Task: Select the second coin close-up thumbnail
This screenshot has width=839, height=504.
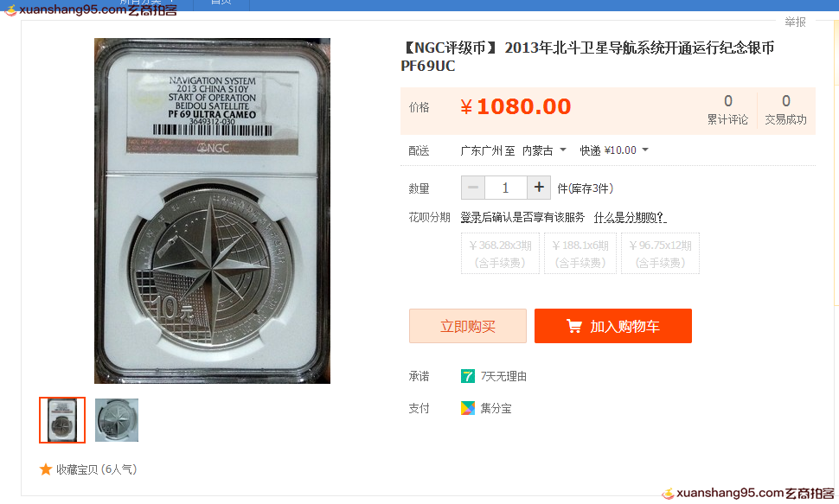Action: [x=117, y=420]
